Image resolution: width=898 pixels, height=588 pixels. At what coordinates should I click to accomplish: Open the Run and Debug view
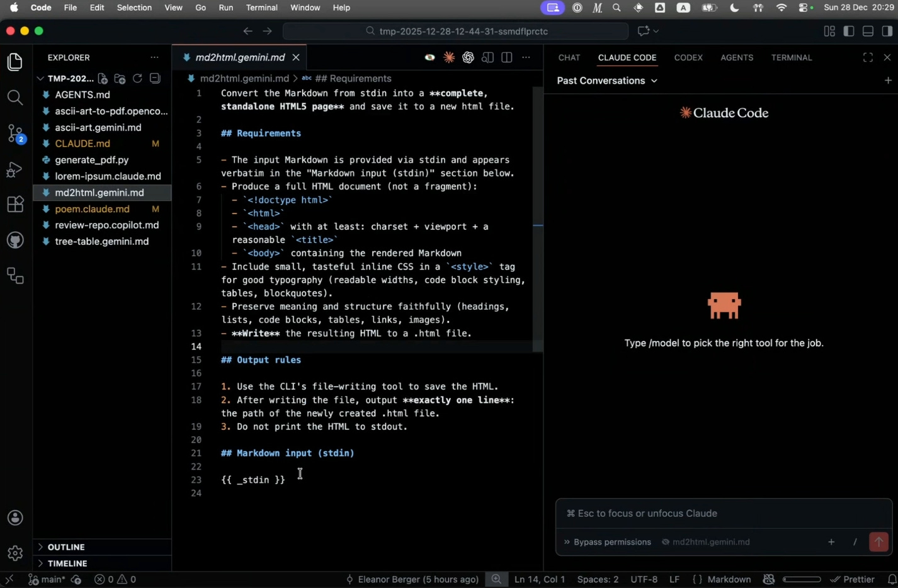click(x=15, y=169)
